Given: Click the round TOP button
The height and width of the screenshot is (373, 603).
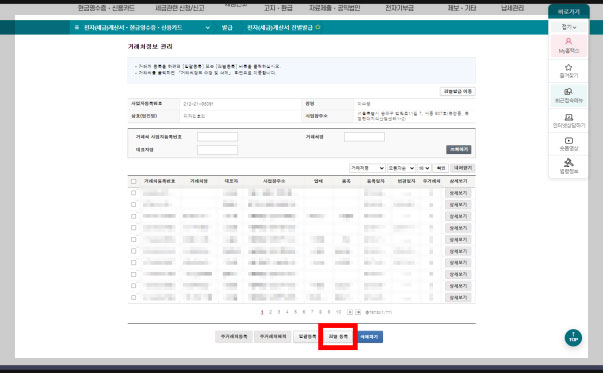Looking at the screenshot, I should pos(573,338).
